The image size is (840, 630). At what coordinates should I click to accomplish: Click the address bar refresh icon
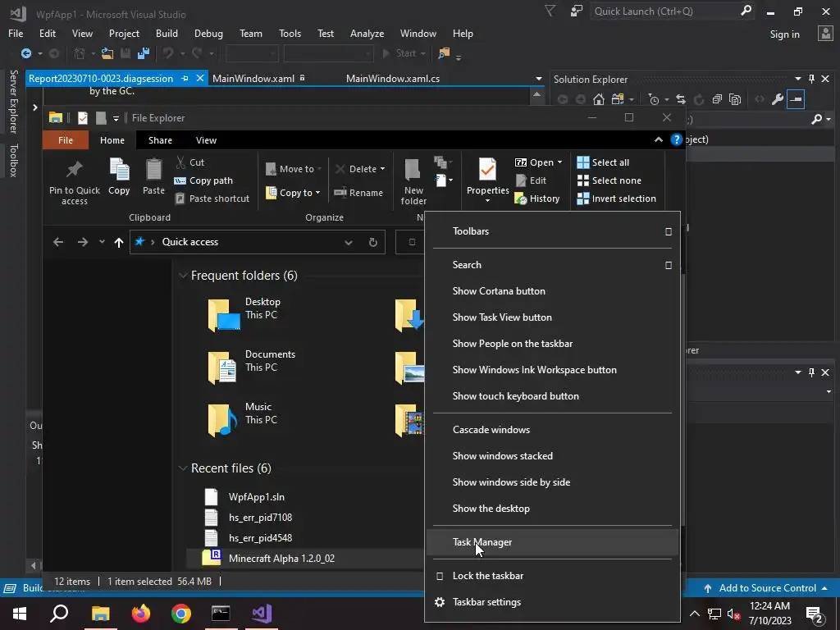click(x=373, y=242)
